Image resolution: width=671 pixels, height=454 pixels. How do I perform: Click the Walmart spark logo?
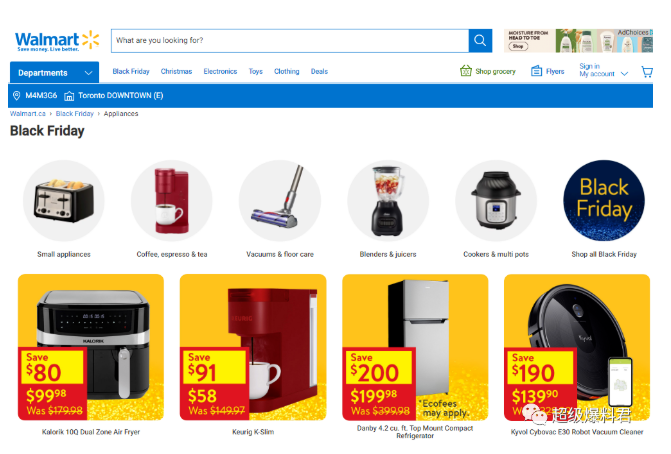pyautogui.click(x=90, y=40)
